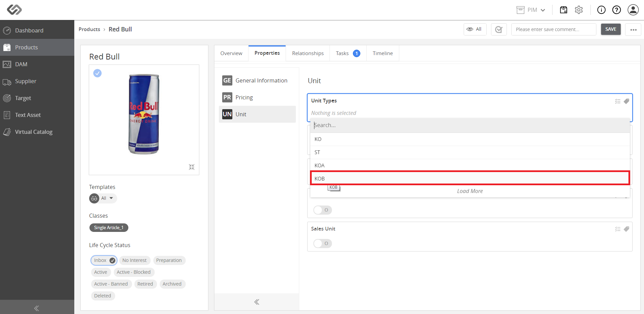Open the user profile icon
This screenshot has height=314, width=644.
[x=633, y=10]
